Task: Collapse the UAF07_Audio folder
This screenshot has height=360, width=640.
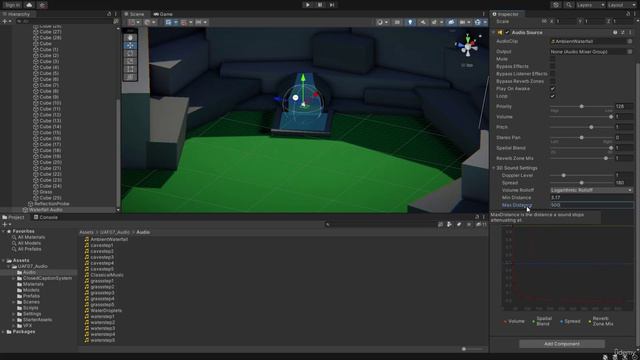Action: 9,267
